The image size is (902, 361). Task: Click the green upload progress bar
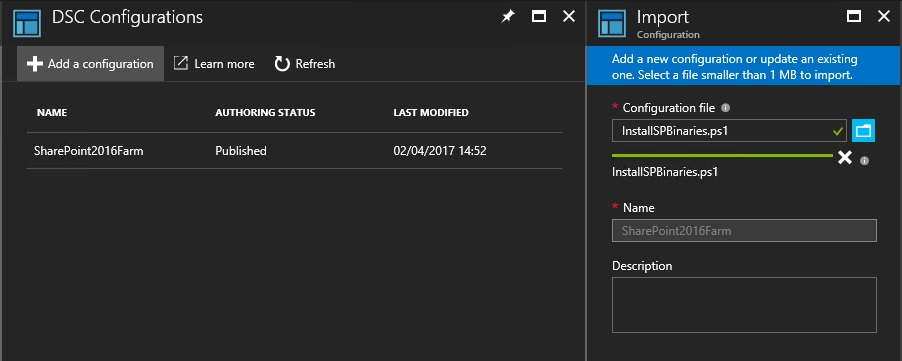click(723, 155)
